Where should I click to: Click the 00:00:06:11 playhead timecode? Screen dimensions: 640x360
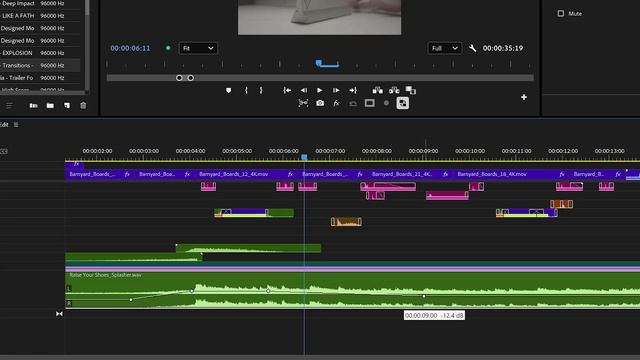point(130,48)
